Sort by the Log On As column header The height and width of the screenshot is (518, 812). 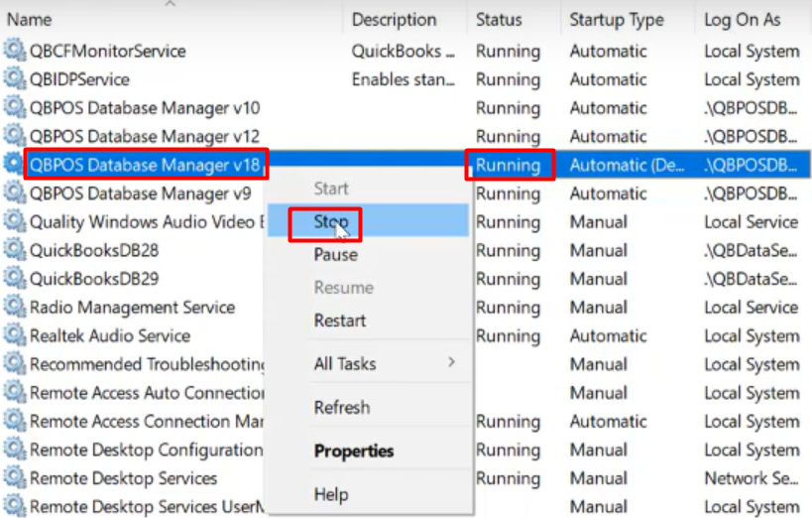coord(742,20)
